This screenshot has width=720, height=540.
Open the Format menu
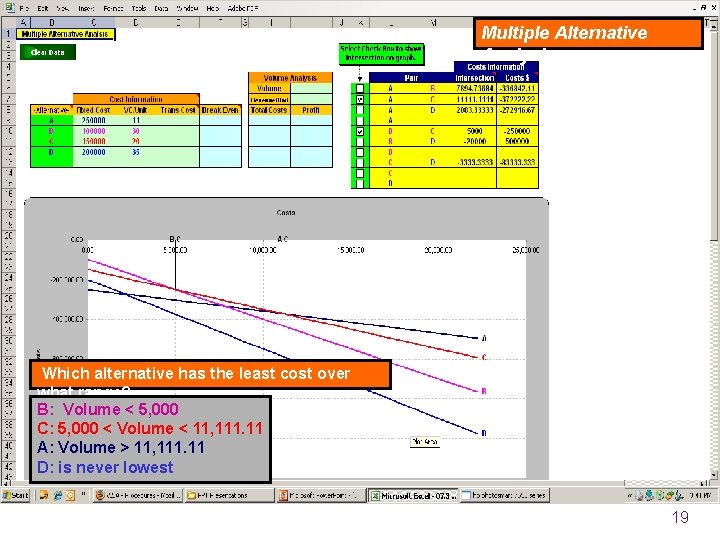[x=113, y=8]
